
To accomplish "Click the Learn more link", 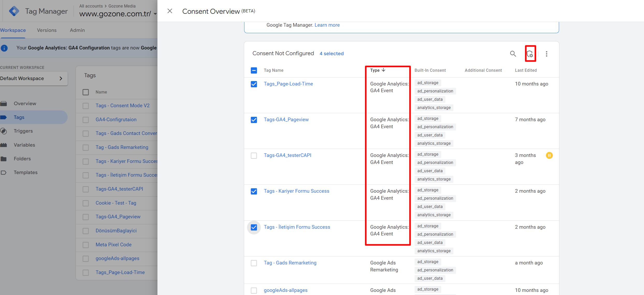I will (x=327, y=25).
